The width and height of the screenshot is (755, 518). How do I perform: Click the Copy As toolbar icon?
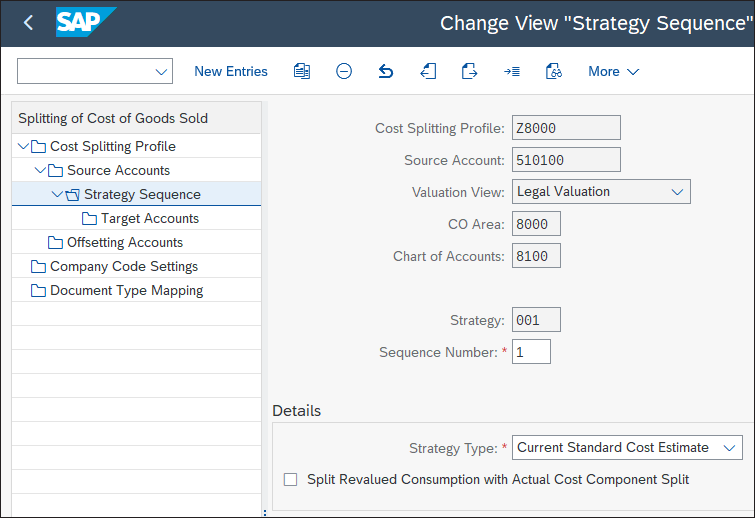(302, 71)
